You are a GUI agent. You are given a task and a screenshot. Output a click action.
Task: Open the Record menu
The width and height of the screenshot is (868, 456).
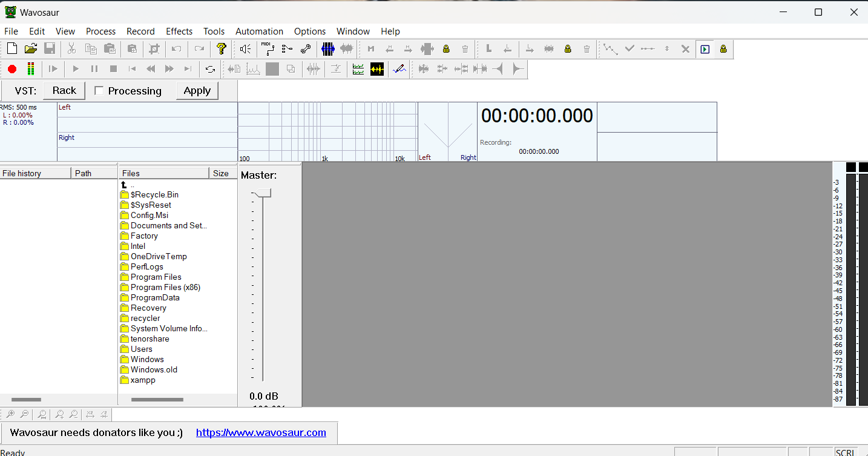(140, 31)
